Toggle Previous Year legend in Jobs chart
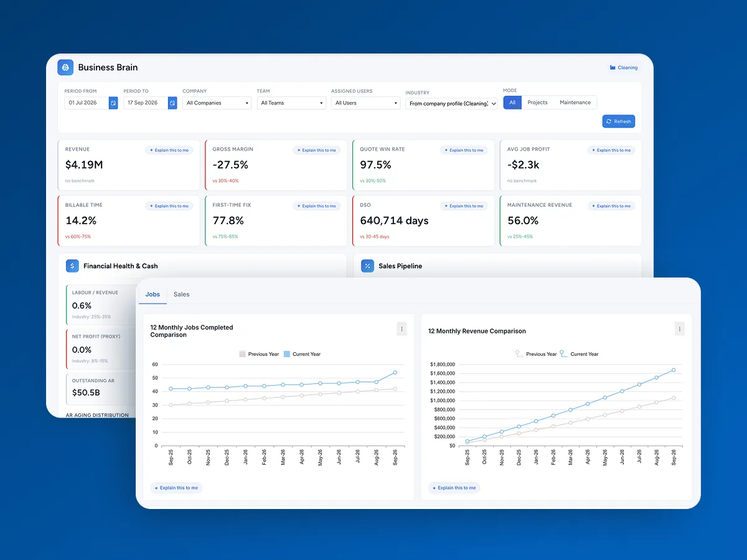 pos(259,354)
